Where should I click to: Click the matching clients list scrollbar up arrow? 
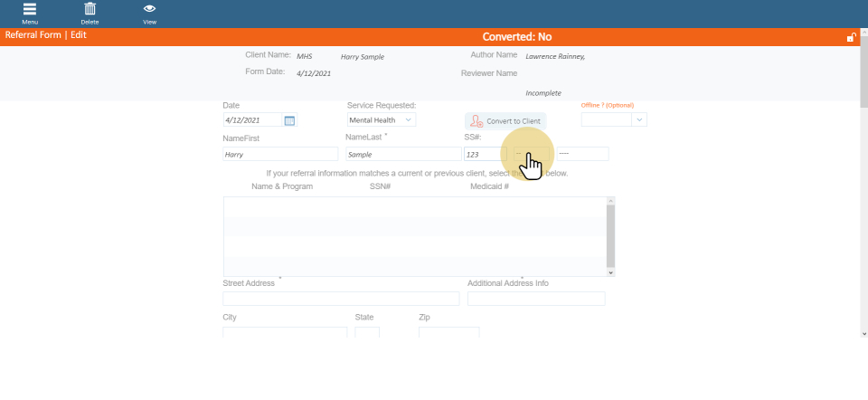[610, 201]
